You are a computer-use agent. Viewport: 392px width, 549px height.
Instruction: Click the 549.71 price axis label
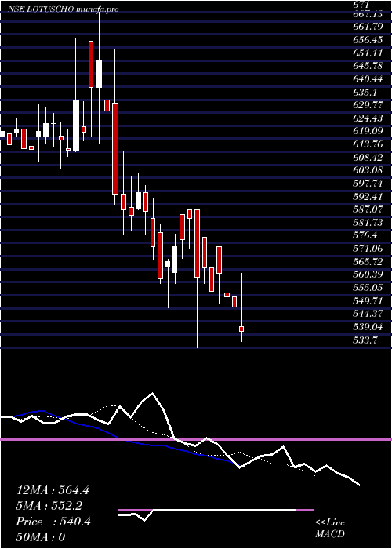pyautogui.click(x=368, y=300)
